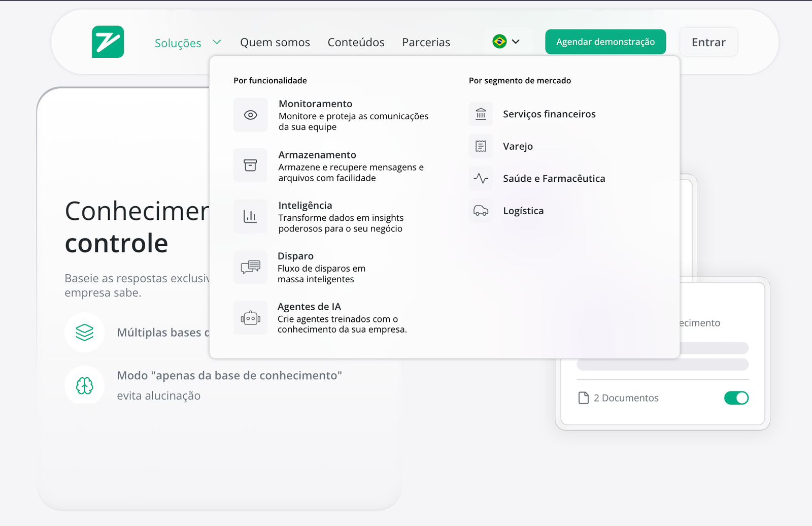This screenshot has height=526, width=812.
Task: Click the 'Por funcionalidade' heading
Action: (x=270, y=81)
